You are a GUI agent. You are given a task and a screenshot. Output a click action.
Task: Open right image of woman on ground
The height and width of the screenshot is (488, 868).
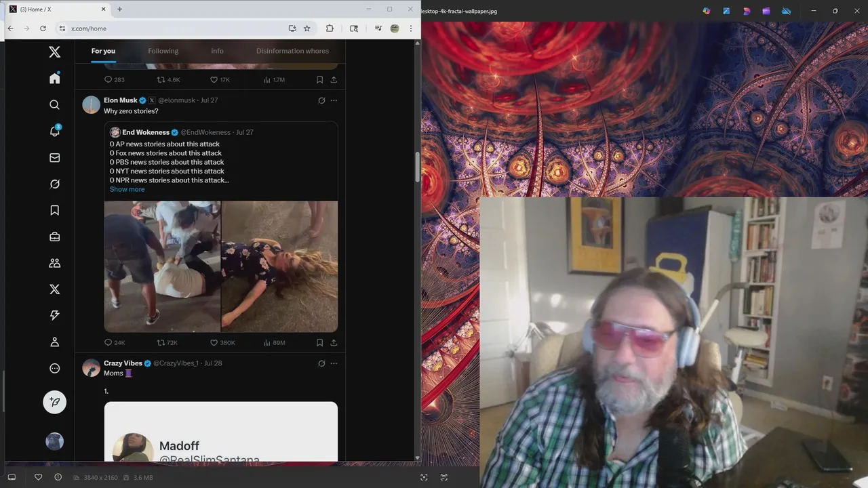pos(279,266)
